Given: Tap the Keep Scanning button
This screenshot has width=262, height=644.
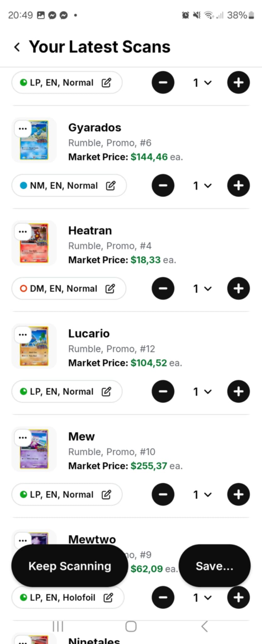Looking at the screenshot, I should pyautogui.click(x=70, y=566).
